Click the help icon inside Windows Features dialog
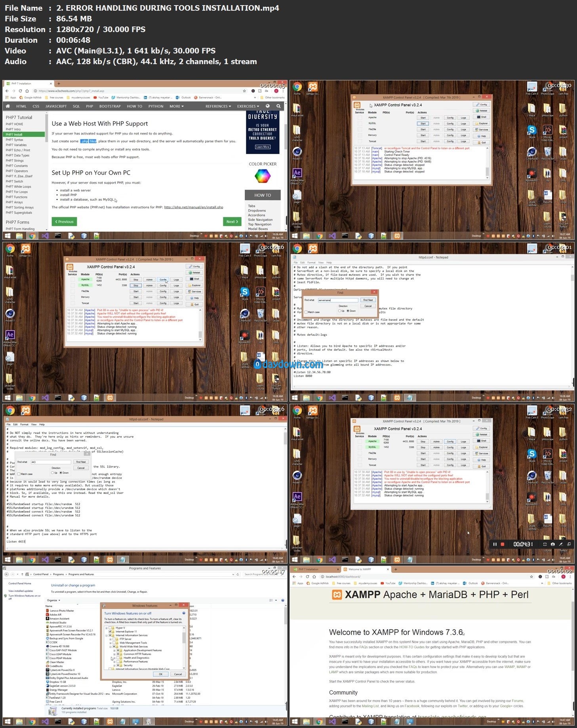Viewport: 577px width, 728px height. [x=184, y=613]
